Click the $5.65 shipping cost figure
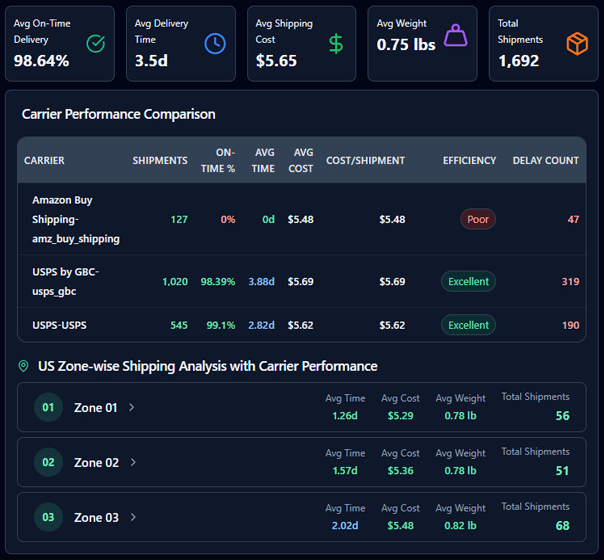Image resolution: width=604 pixels, height=560 pixels. [x=276, y=60]
